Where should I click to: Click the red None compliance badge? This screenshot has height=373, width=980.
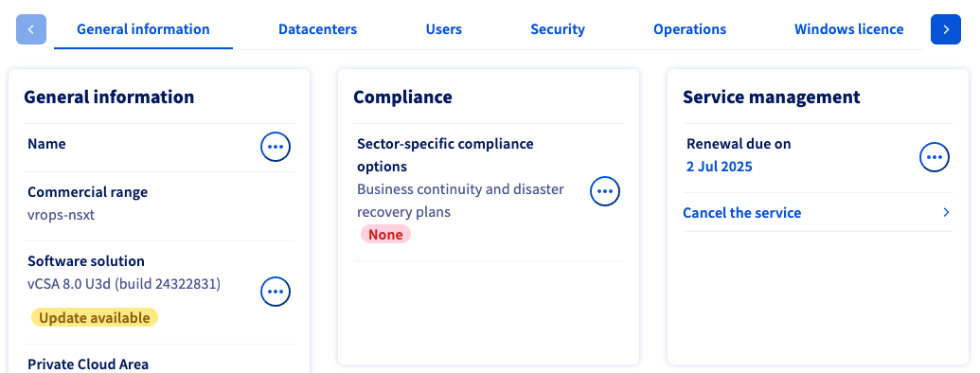[x=385, y=234]
